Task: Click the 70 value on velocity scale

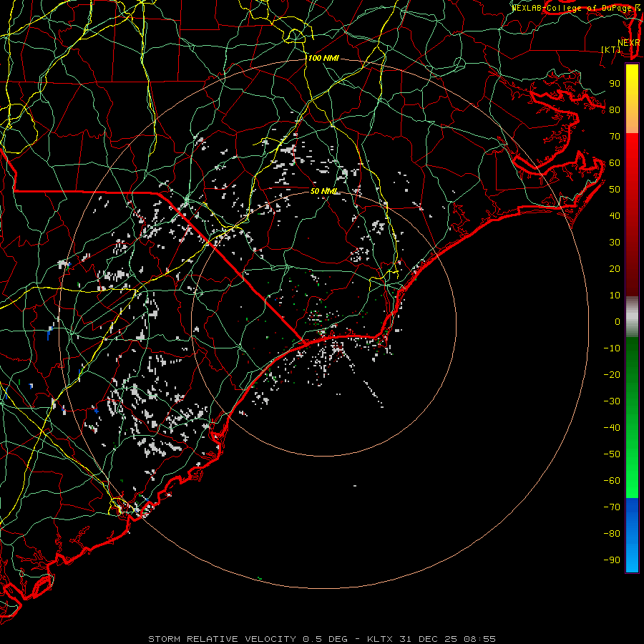Action: click(615, 137)
